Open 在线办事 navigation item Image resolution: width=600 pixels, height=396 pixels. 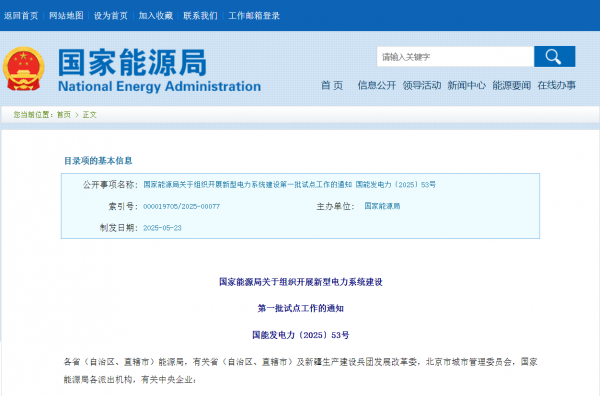click(556, 85)
